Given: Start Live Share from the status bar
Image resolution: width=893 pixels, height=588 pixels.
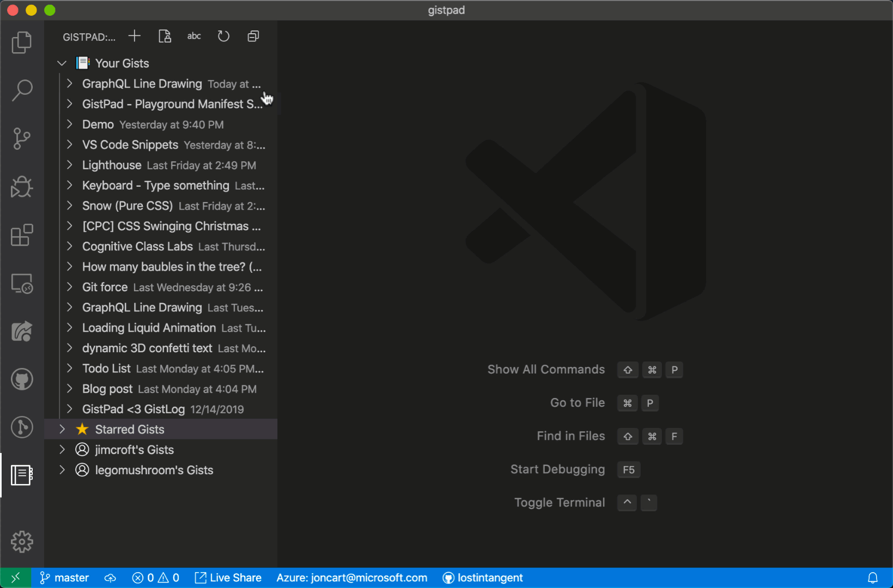Looking at the screenshot, I should 228,578.
